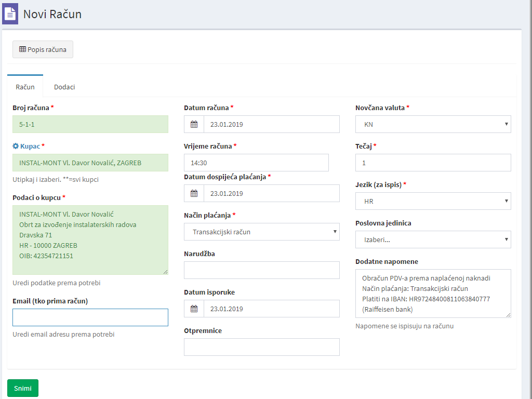Expand the Jezik (za ispis) dropdown
The image size is (532, 399).
tap(433, 202)
